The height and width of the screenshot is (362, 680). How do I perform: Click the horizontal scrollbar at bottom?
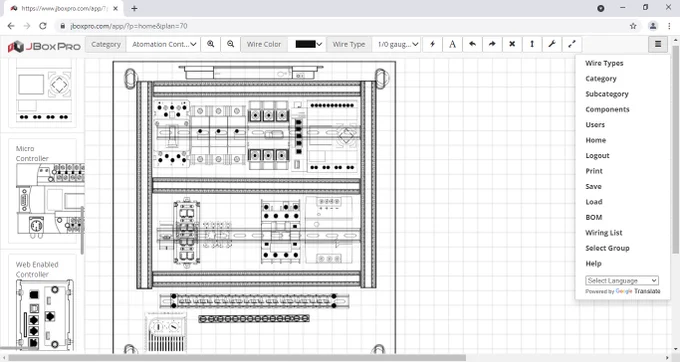[237, 358]
